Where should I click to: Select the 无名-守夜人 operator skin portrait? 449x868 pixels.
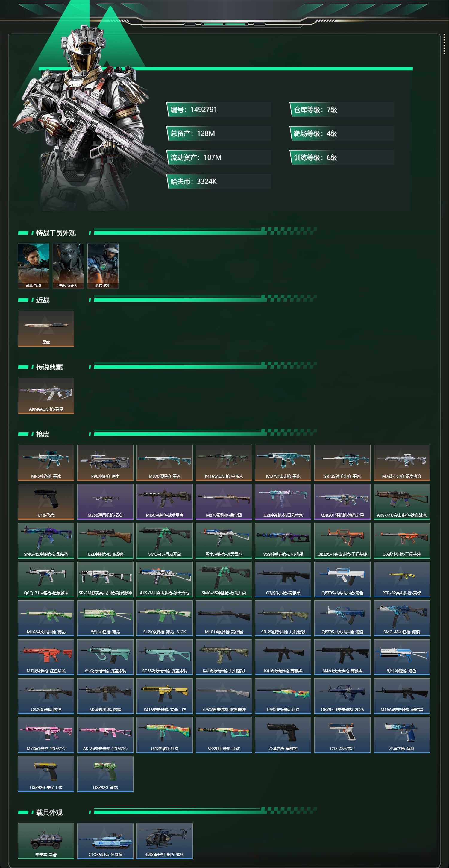coord(68,266)
